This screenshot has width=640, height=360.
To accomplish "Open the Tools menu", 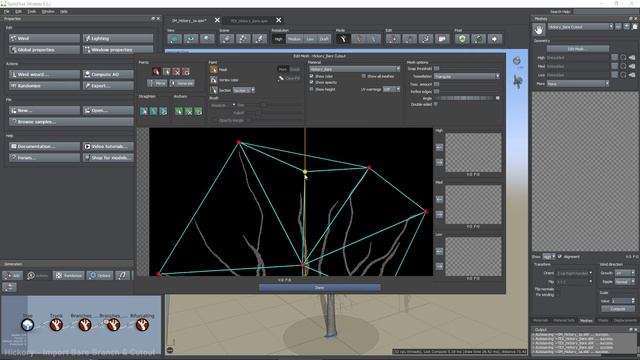I will [x=31, y=11].
